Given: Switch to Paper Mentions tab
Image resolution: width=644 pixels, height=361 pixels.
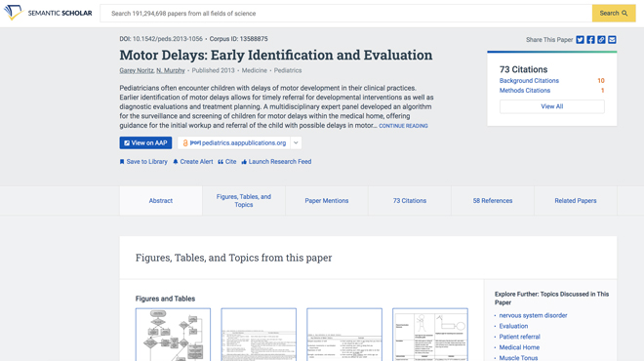Looking at the screenshot, I should point(327,200).
